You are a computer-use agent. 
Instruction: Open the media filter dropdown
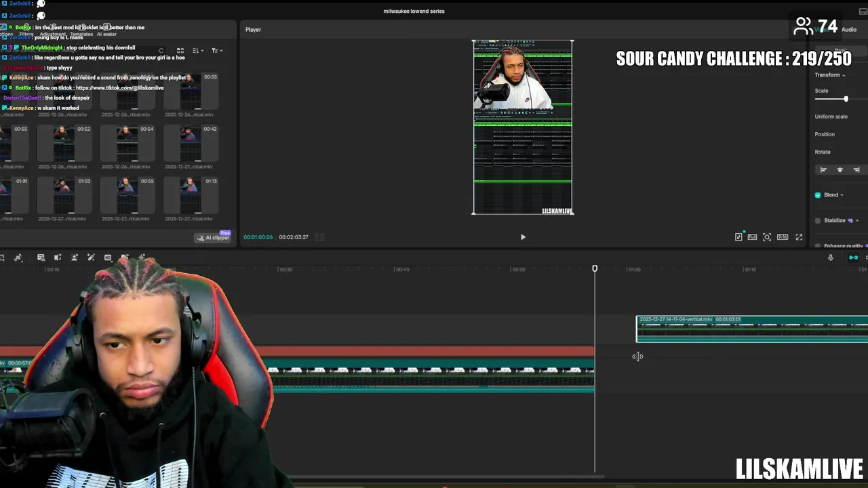216,51
